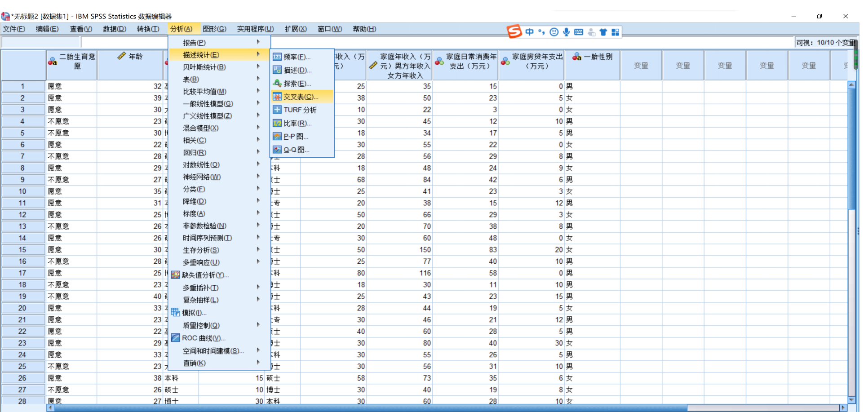
Task: Select row number 20 header
Action: [x=22, y=308]
